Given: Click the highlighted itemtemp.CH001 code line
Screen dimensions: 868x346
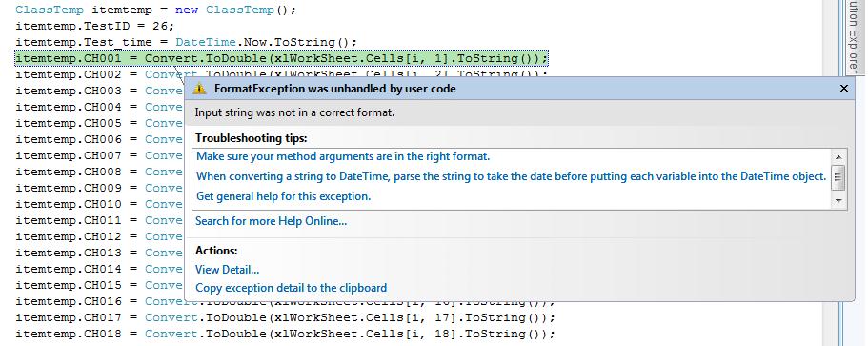Looking at the screenshot, I should (x=281, y=58).
